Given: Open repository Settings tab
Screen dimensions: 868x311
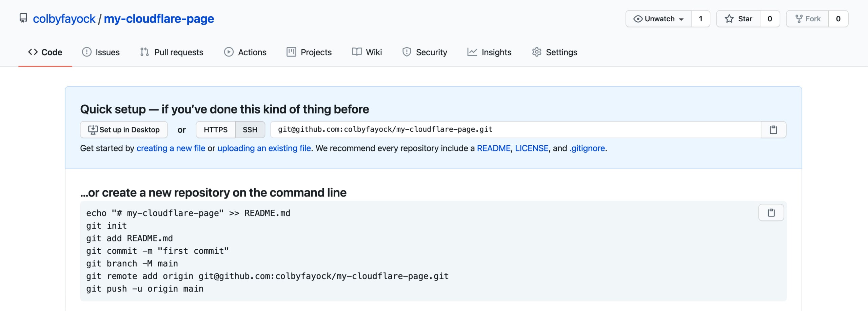Looking at the screenshot, I should coord(554,52).
